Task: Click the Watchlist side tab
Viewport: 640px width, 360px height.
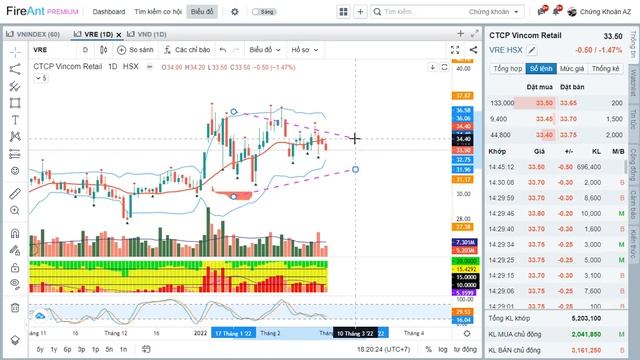Action: 633,83
